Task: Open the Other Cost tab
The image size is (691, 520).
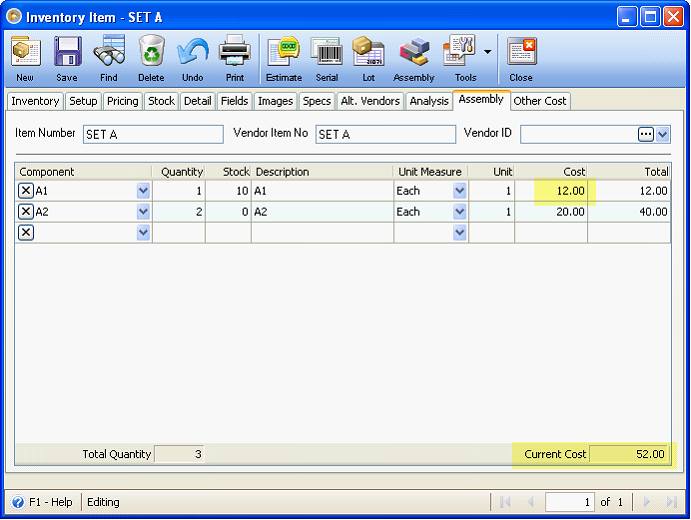Action: 540,101
